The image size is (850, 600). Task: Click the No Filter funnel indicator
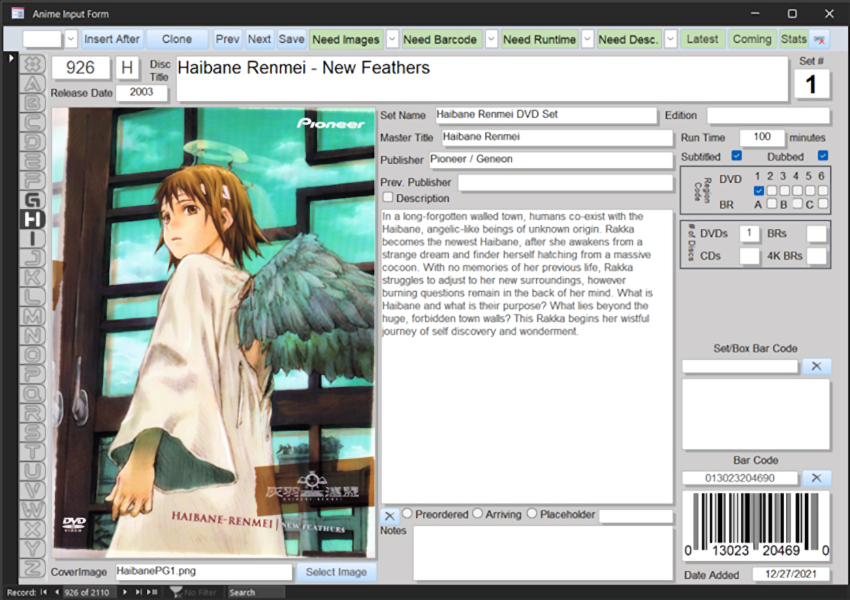click(x=193, y=592)
